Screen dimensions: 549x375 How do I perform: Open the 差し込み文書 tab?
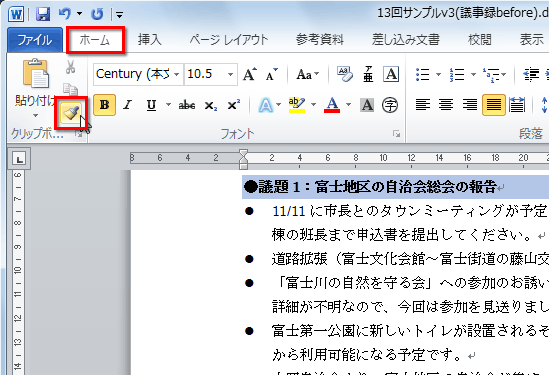coord(405,40)
